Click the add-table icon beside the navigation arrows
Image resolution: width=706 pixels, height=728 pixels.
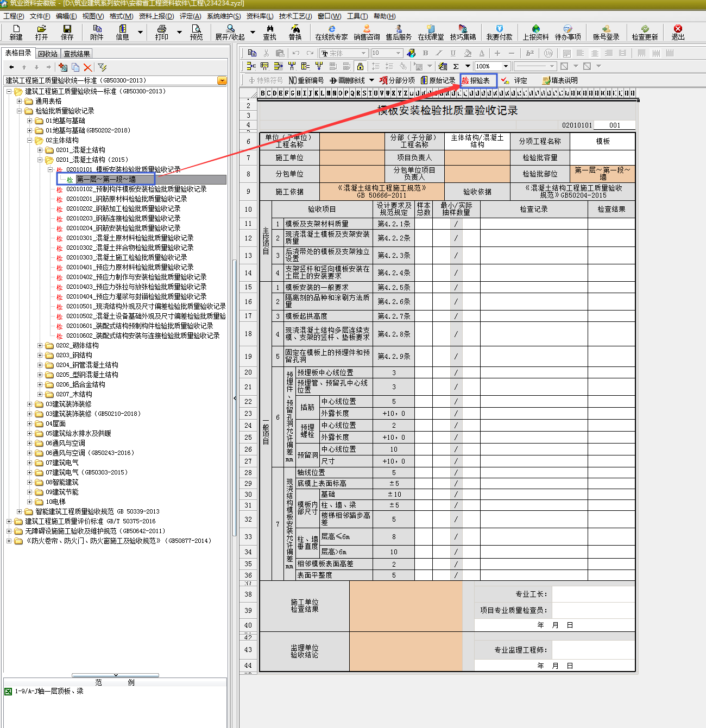point(63,67)
